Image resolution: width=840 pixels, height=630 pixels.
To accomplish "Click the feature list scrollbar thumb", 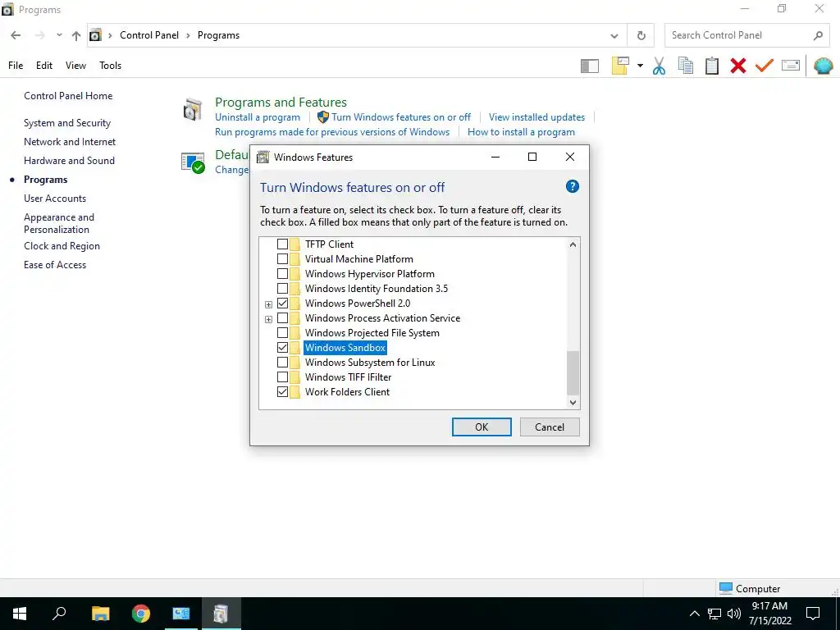I will [573, 373].
